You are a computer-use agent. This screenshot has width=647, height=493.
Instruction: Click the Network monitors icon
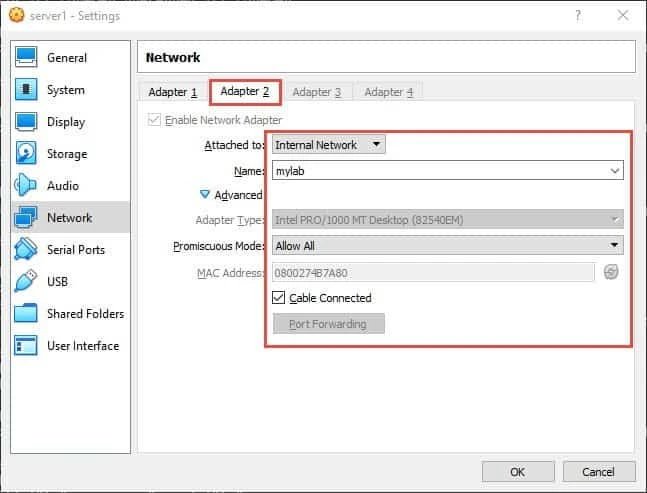point(26,217)
